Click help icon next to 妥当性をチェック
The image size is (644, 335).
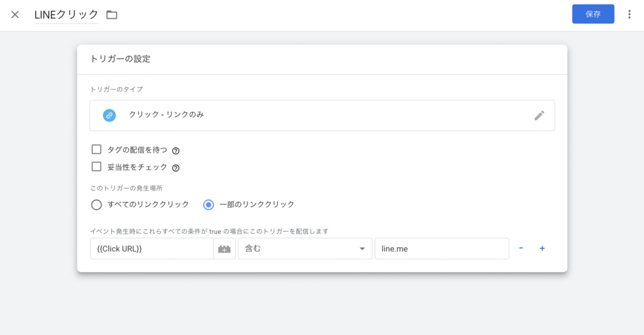tap(176, 168)
